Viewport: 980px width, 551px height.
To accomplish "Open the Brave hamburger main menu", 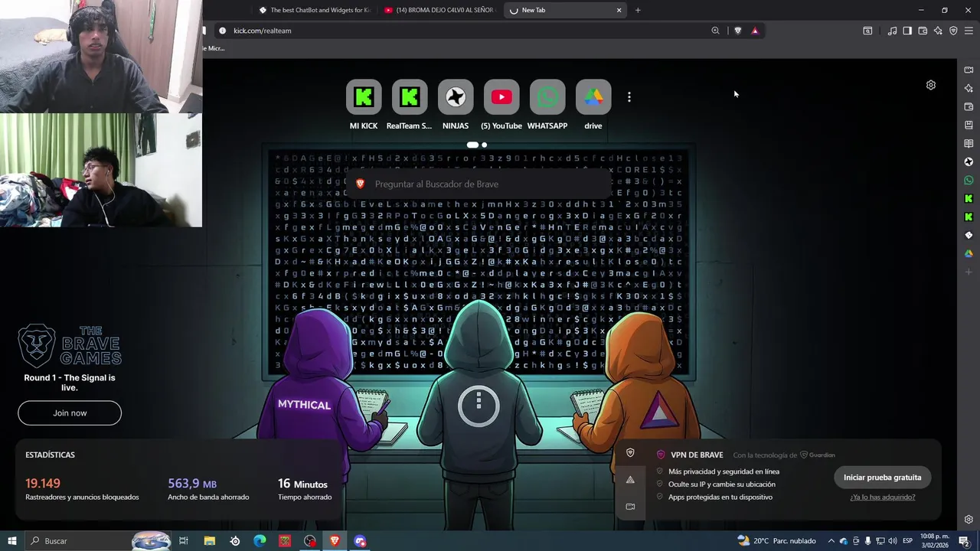I will point(969,31).
